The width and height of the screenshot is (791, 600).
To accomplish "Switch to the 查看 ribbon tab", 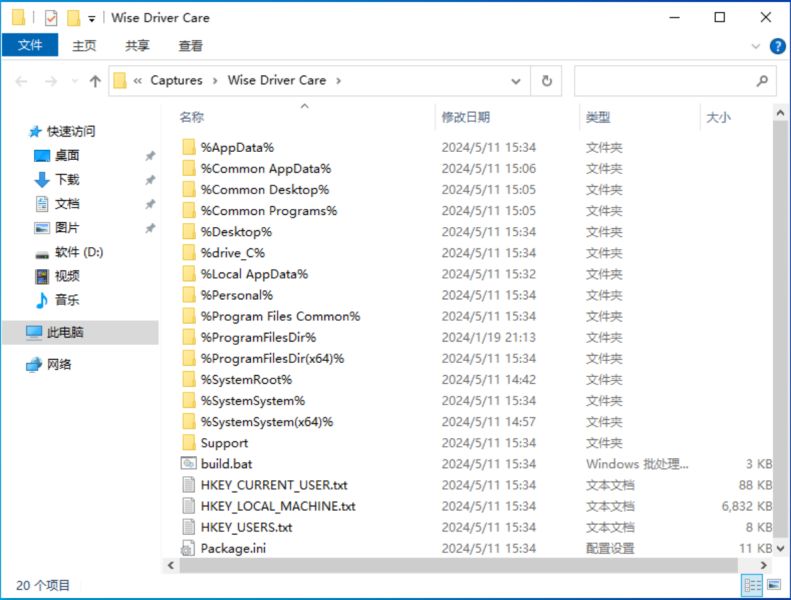I will (191, 46).
